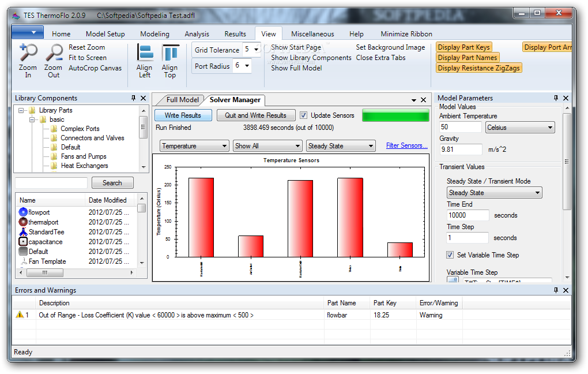The image size is (588, 374).
Task: Pin the Library Components panel
Action: pyautogui.click(x=134, y=98)
